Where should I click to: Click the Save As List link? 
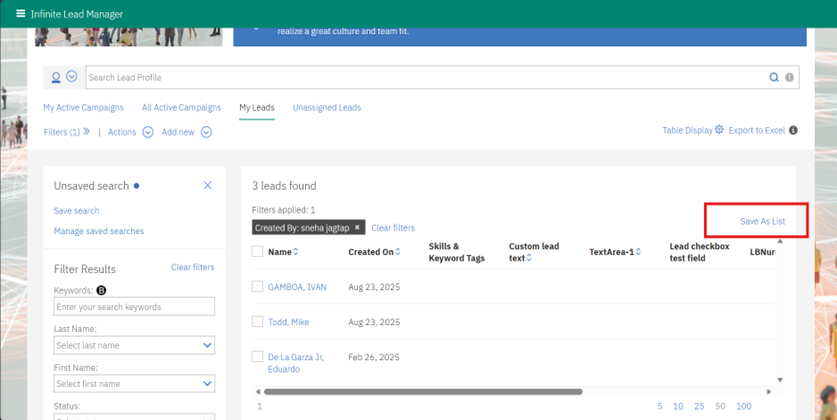[x=762, y=221]
